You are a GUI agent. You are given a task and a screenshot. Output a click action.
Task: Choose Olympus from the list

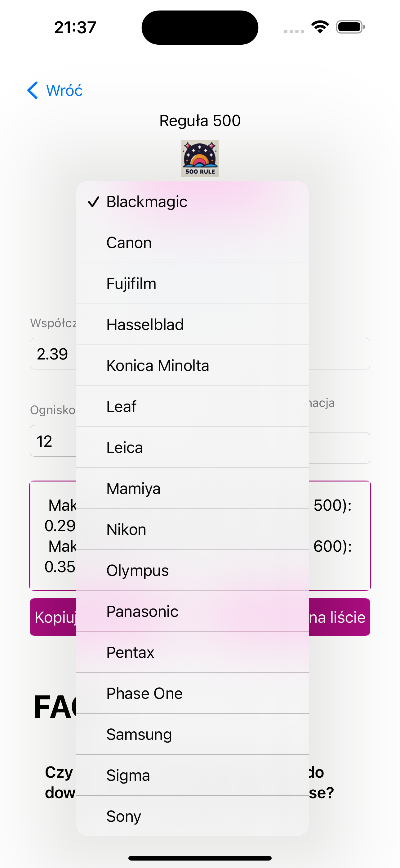point(193,571)
